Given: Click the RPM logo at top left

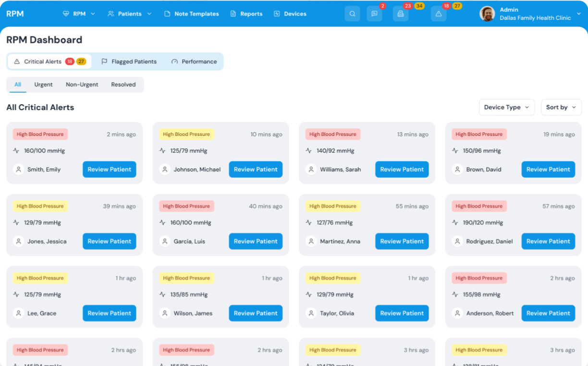Looking at the screenshot, I should pyautogui.click(x=15, y=14).
